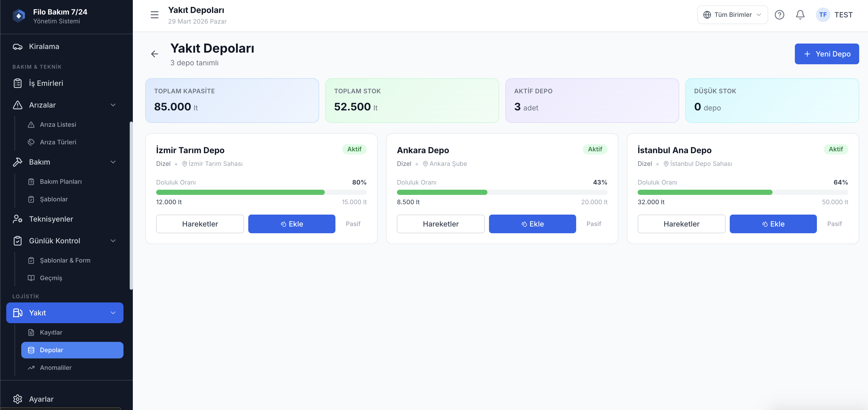
Task: Set Ankara Depo to Pasif
Action: tap(593, 224)
